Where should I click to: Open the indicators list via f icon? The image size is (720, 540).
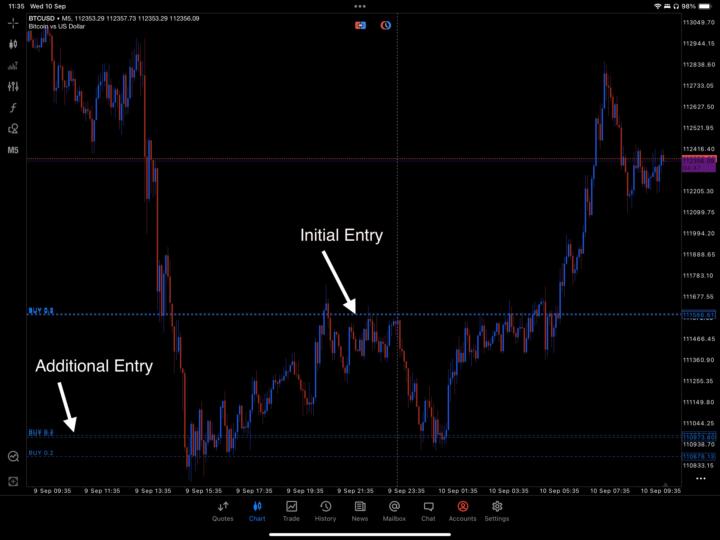point(13,107)
